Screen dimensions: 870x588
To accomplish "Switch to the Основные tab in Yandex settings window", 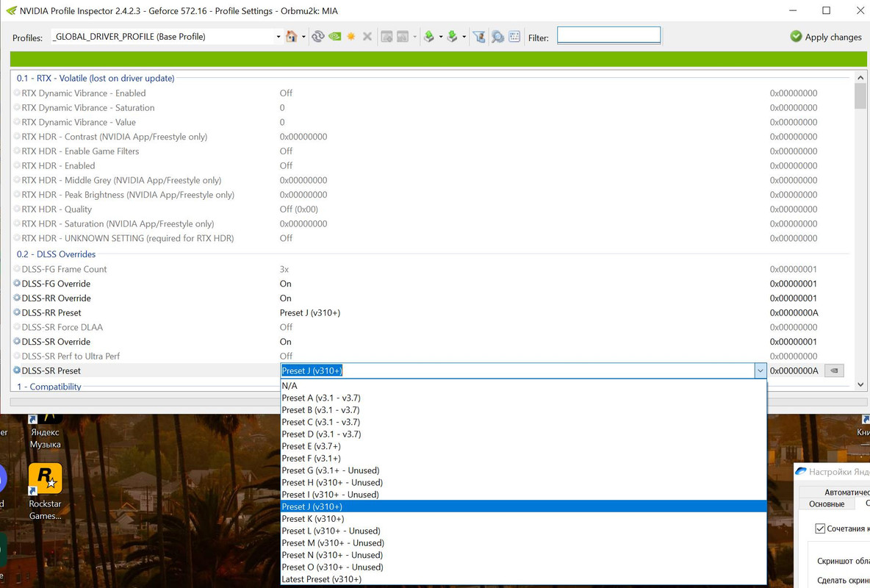I will point(827,504).
